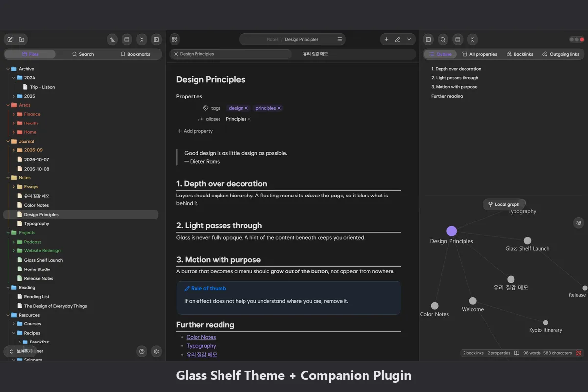Collapse the Website Redesign folder
The width and height of the screenshot is (588, 392).
[14, 251]
